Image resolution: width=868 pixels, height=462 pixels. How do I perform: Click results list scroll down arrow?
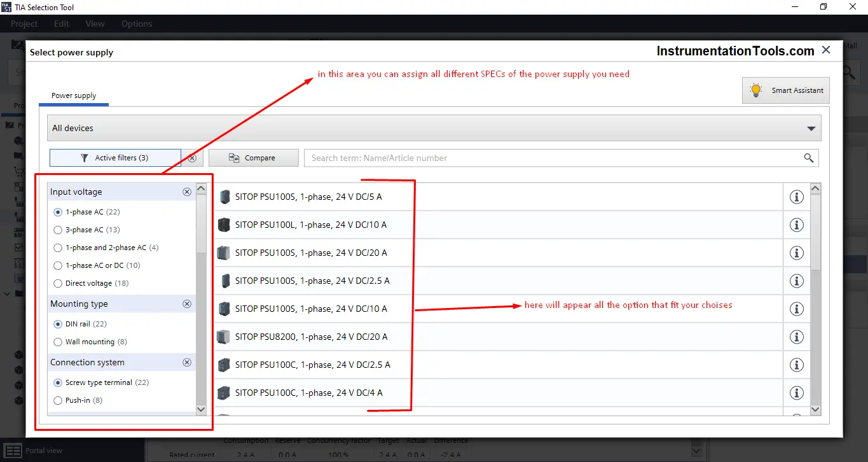(x=816, y=410)
